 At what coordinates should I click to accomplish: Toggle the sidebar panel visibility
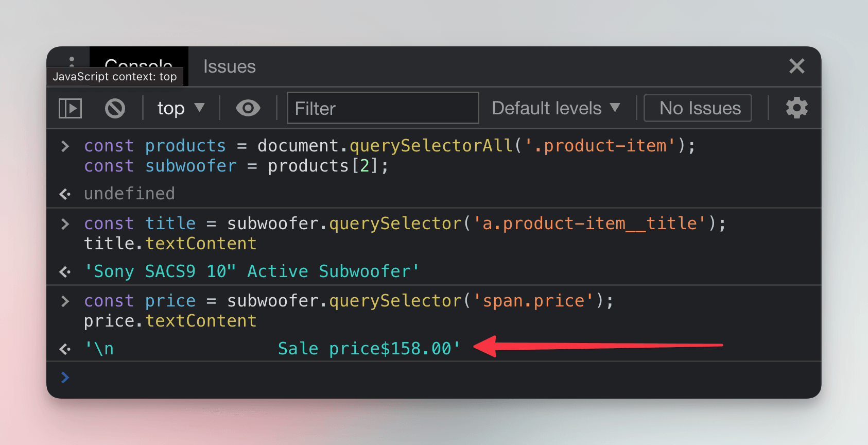pos(70,108)
